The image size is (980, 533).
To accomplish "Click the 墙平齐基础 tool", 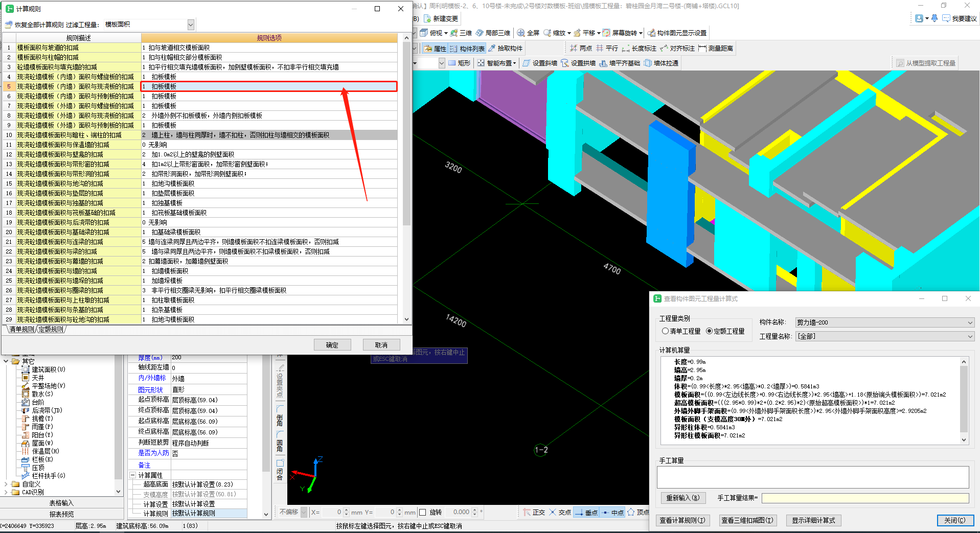I will [x=620, y=63].
